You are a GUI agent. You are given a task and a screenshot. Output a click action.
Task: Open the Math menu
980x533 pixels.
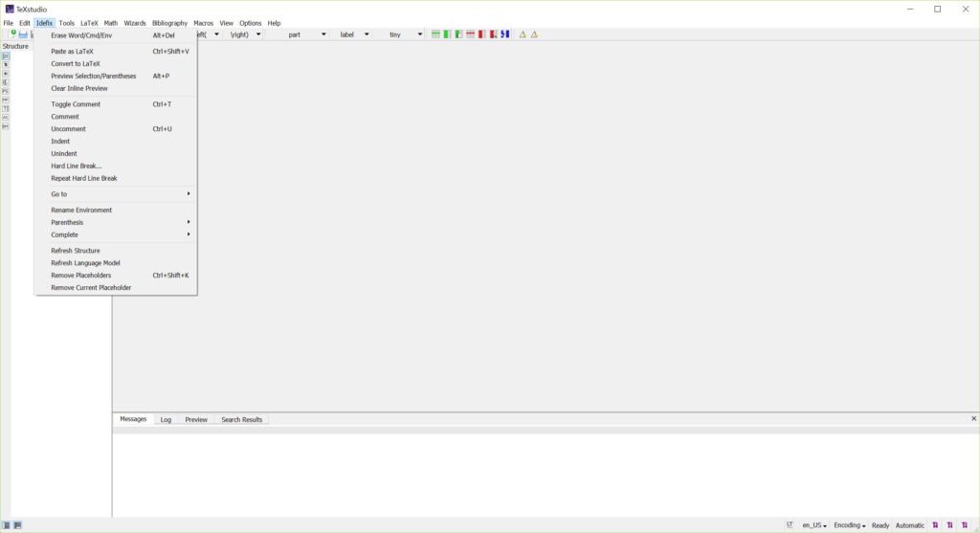[111, 23]
